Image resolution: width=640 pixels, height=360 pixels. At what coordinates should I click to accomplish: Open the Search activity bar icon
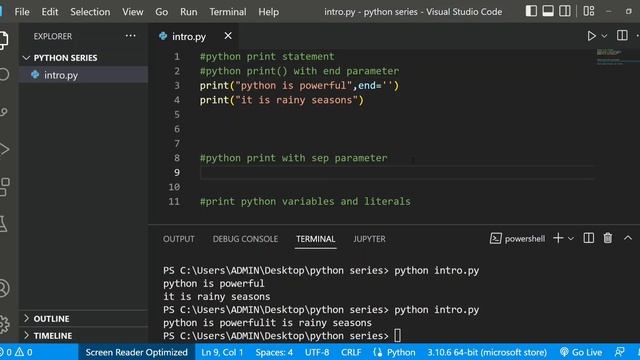tap(3, 75)
